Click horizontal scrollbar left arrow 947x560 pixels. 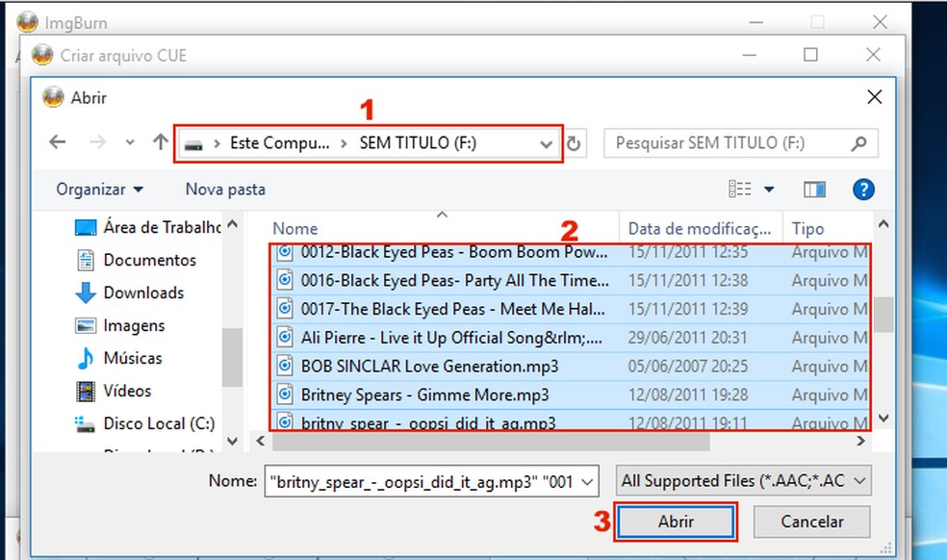260,442
